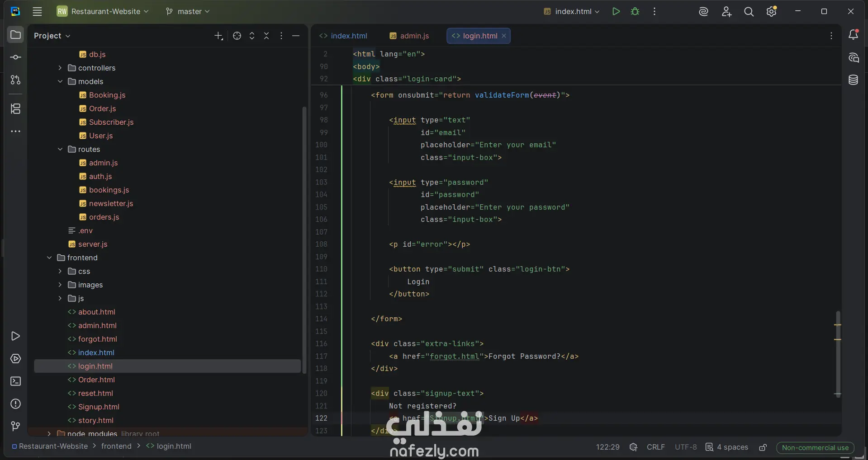Collapse the frontend folder
The width and height of the screenshot is (868, 460).
49,258
